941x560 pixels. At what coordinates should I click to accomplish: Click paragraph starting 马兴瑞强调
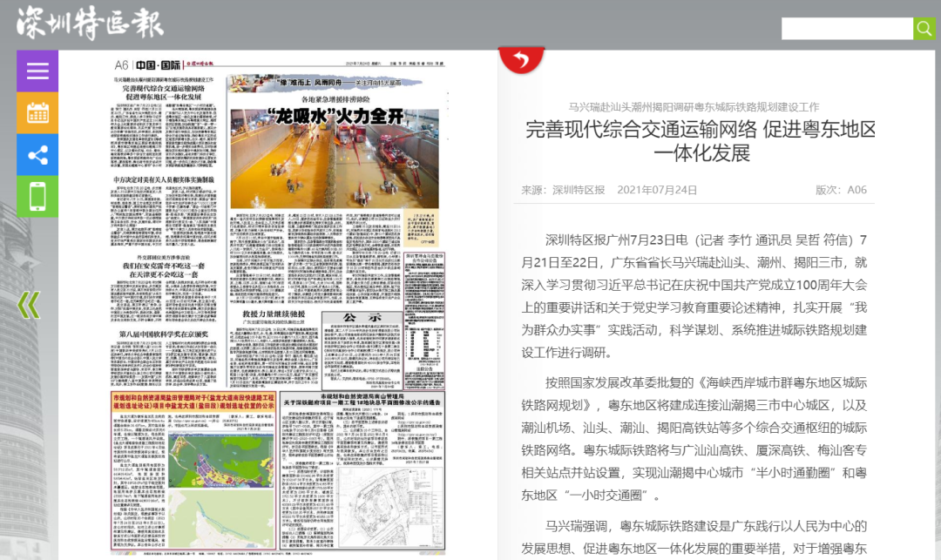[694, 537]
